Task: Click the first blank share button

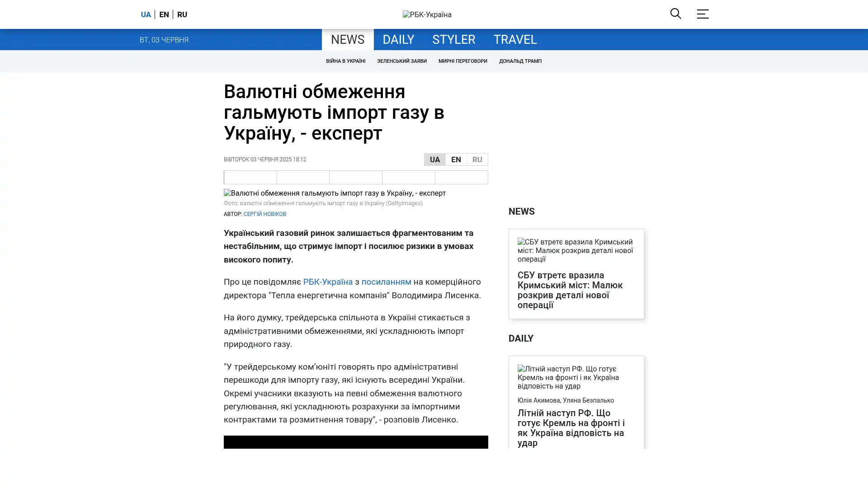Action: pos(250,177)
